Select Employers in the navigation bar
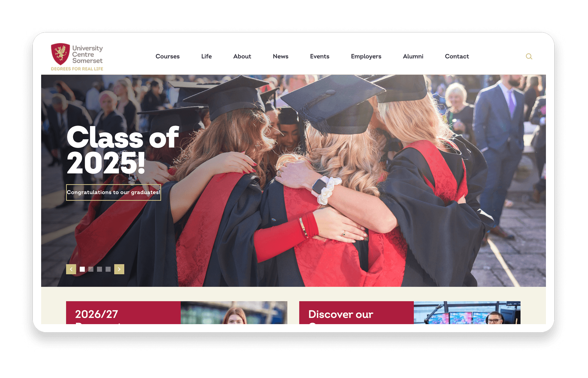Screen dimensions: 588x378 (x=366, y=56)
